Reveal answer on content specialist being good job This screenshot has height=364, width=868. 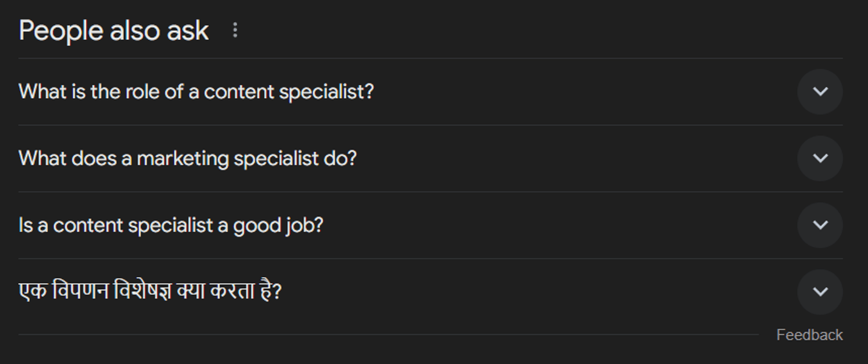click(820, 225)
